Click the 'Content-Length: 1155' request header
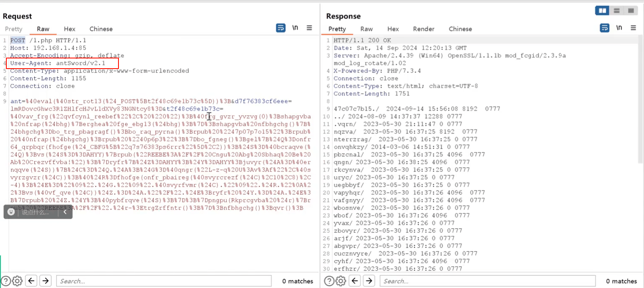Image resolution: width=644 pixels, height=288 pixels. (x=48, y=78)
